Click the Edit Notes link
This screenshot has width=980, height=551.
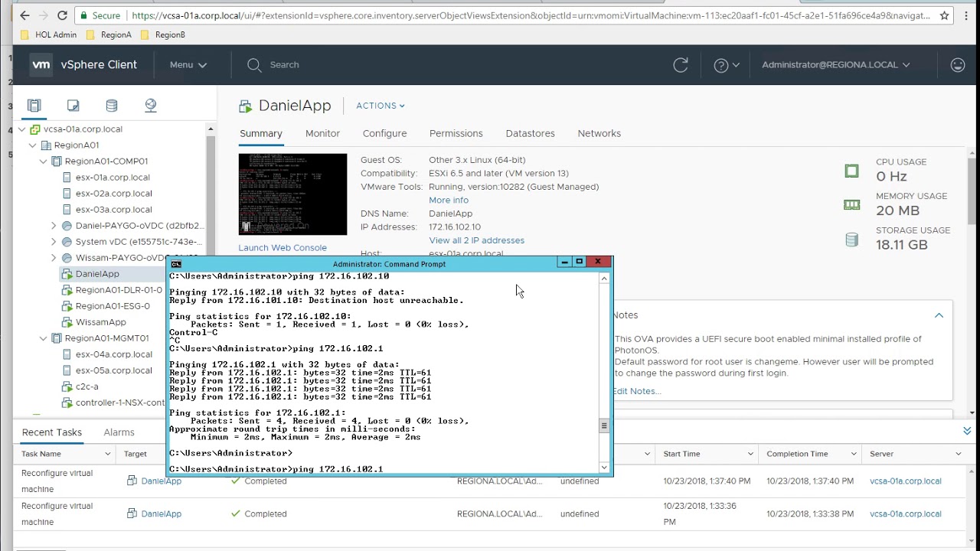click(636, 391)
